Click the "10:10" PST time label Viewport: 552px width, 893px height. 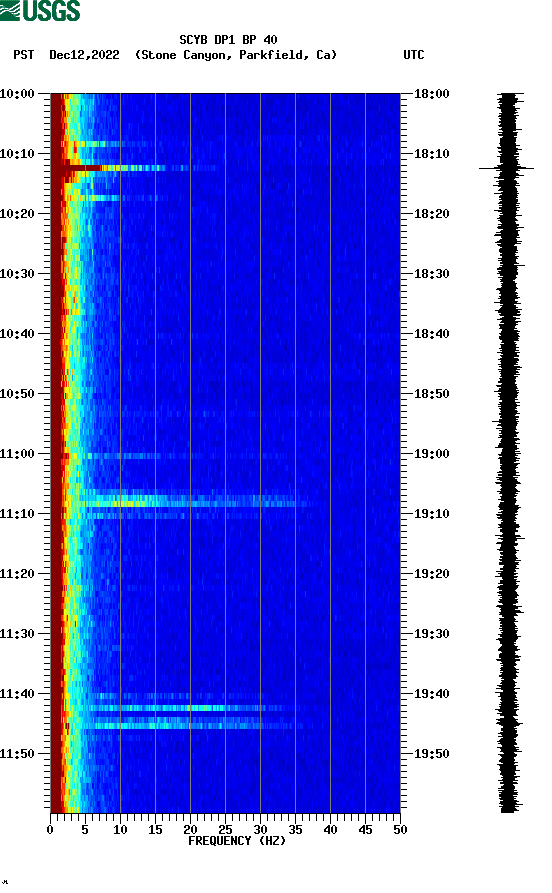coord(17,154)
